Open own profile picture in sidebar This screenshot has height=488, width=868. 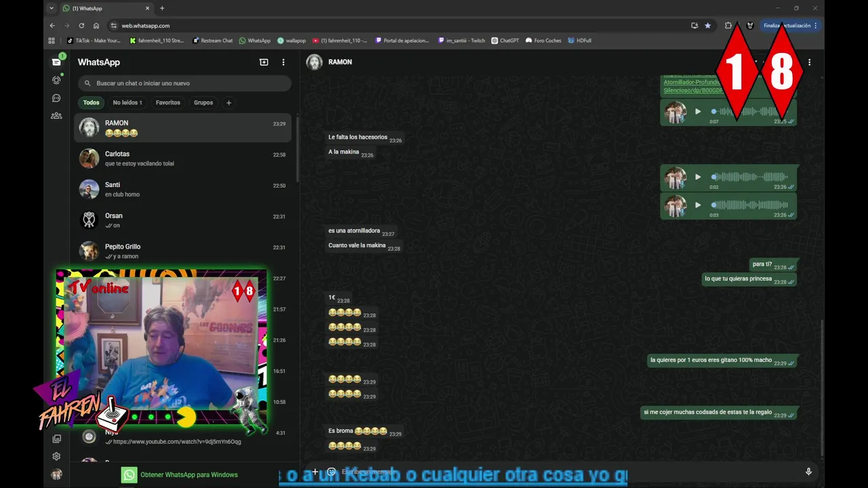(x=56, y=474)
